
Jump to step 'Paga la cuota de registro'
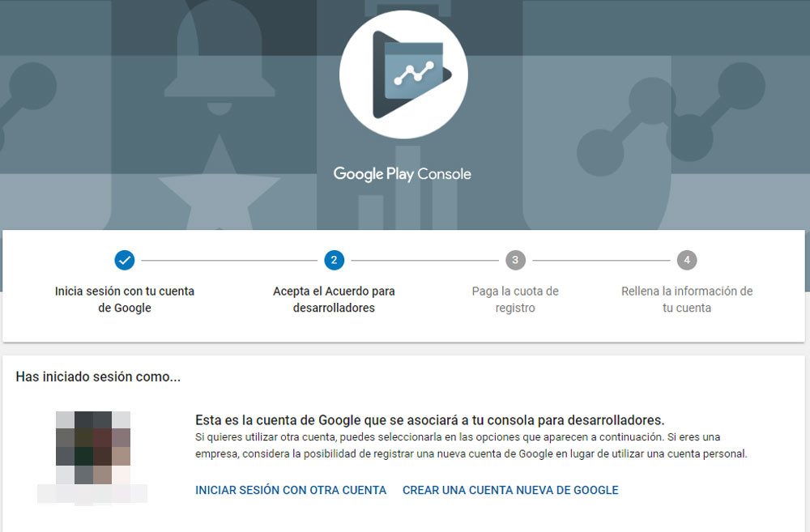(x=516, y=298)
